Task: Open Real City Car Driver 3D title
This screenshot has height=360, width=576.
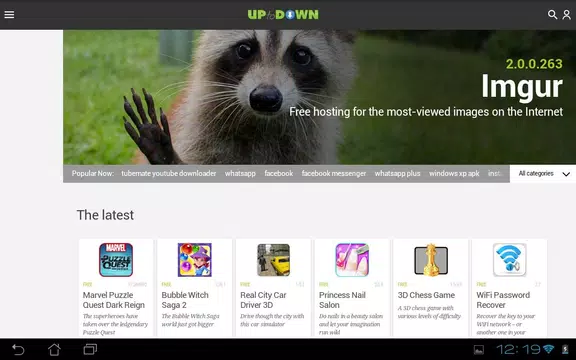Action: point(263,300)
